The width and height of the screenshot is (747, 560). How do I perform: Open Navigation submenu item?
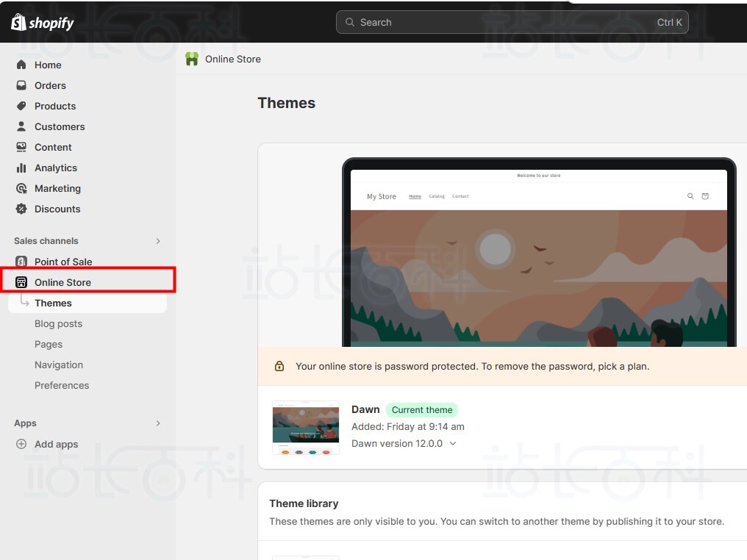click(59, 365)
